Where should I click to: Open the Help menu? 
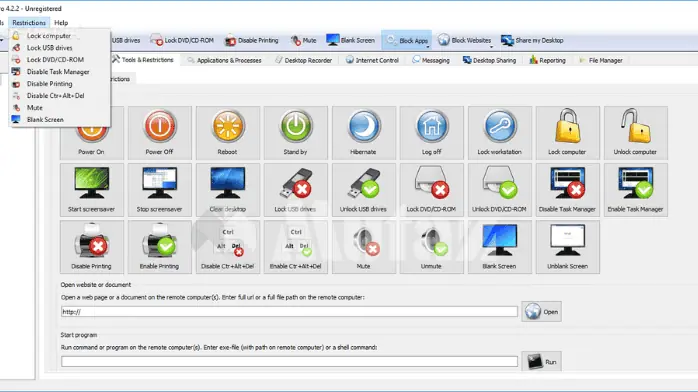(x=61, y=23)
